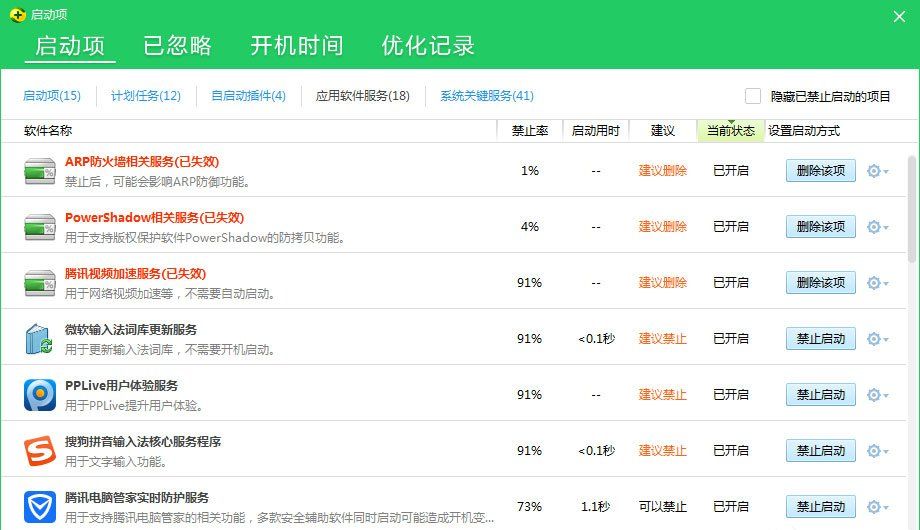Click 禁止启动 for 搜狗拼音输入法核心服务程序

pos(821,451)
